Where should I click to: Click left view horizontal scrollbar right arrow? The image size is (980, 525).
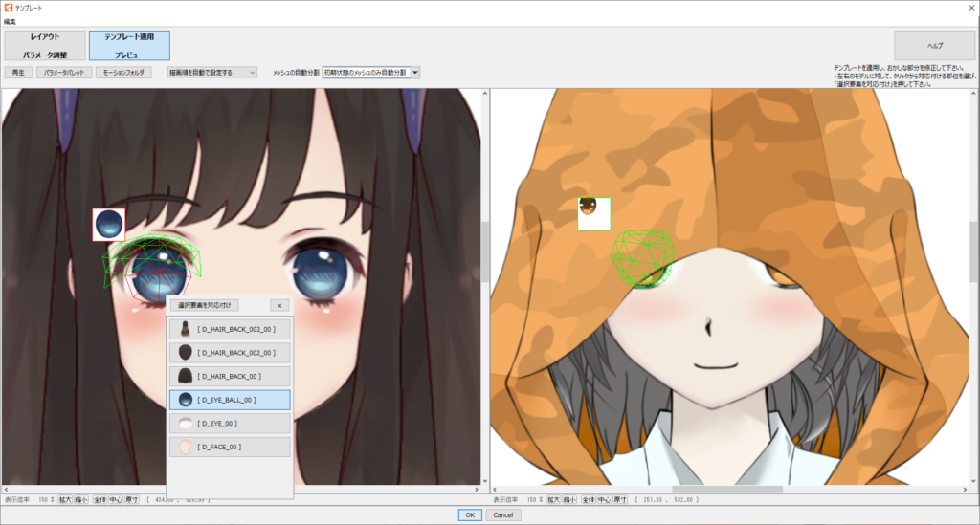pos(477,490)
